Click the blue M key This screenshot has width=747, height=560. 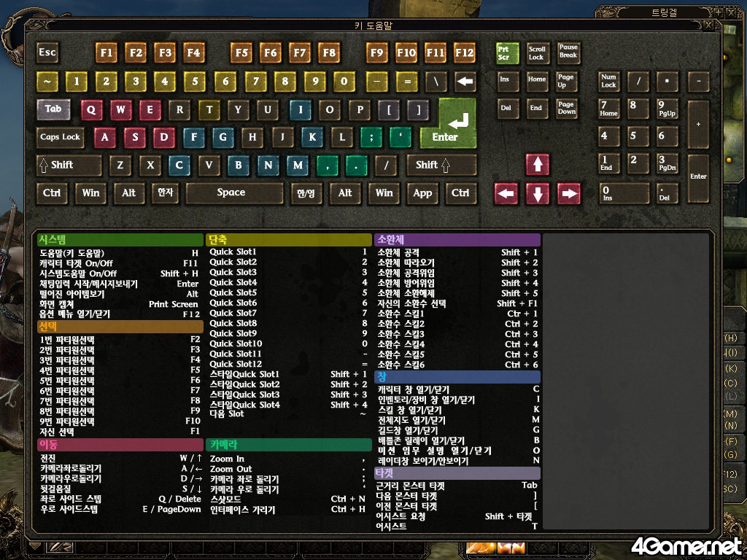click(x=298, y=166)
